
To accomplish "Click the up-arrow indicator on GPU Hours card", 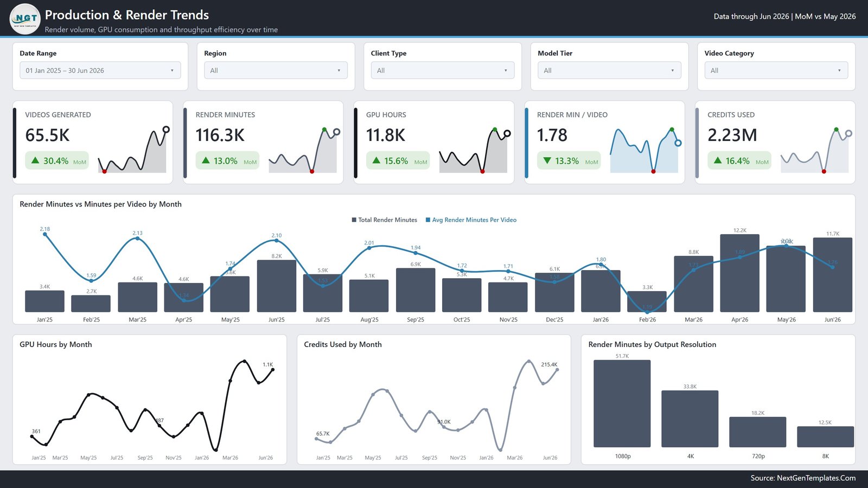I will tap(376, 160).
